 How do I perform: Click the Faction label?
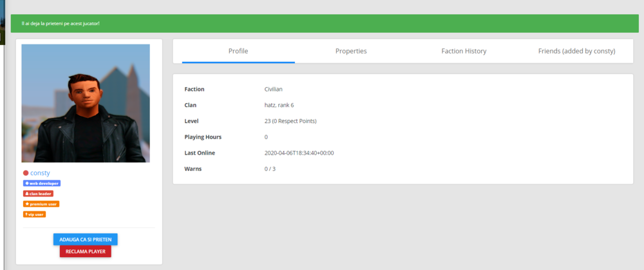194,89
